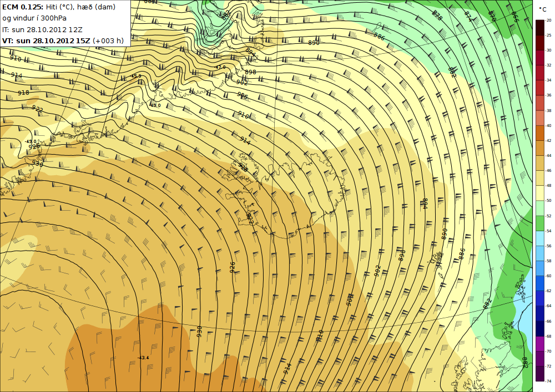
Task: Select the salmon swatch between -38 and -40
Action: [540, 118]
